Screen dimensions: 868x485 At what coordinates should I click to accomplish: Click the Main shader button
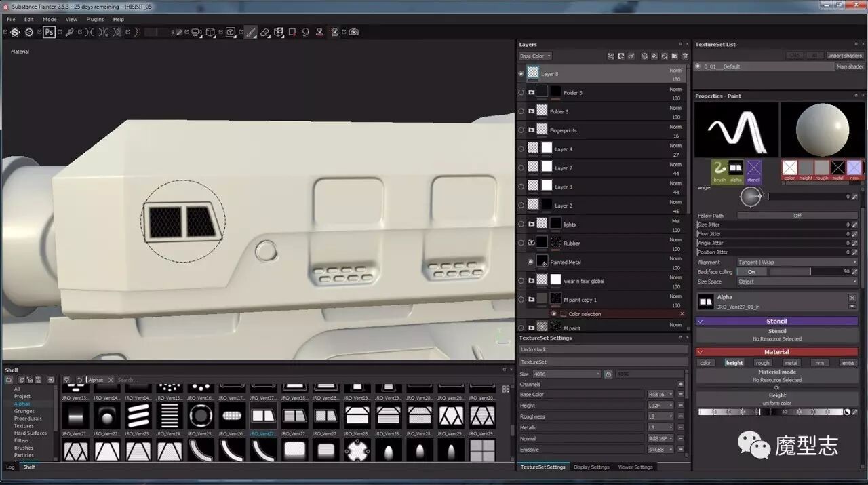point(850,66)
